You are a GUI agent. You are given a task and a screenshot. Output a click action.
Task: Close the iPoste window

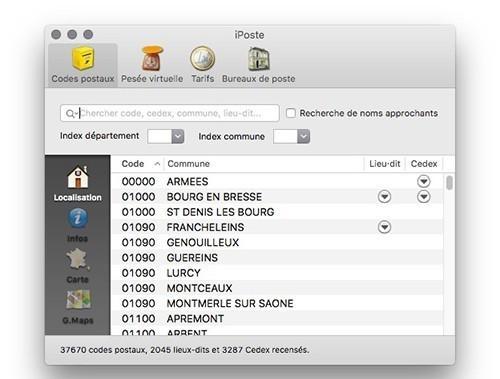pos(56,34)
